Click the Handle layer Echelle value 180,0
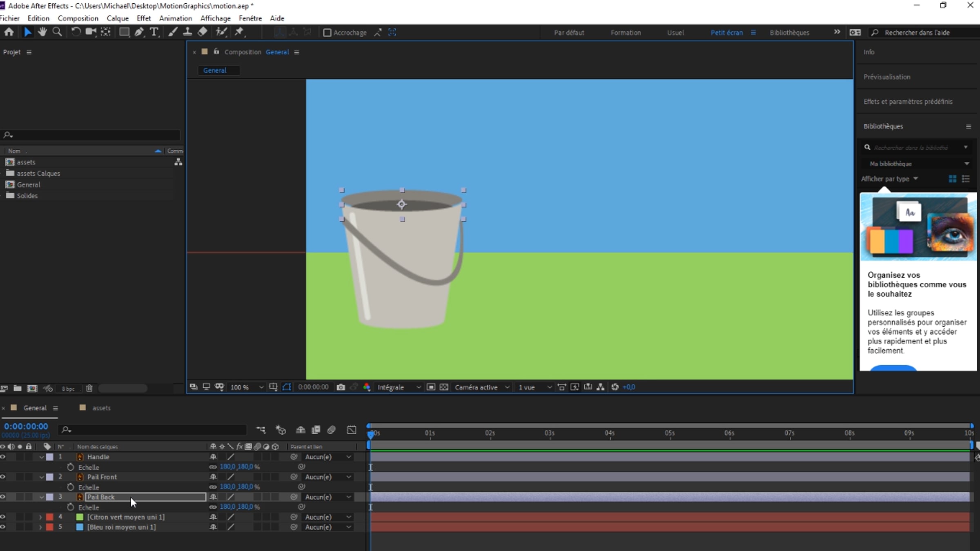The height and width of the screenshot is (551, 980). tap(227, 467)
